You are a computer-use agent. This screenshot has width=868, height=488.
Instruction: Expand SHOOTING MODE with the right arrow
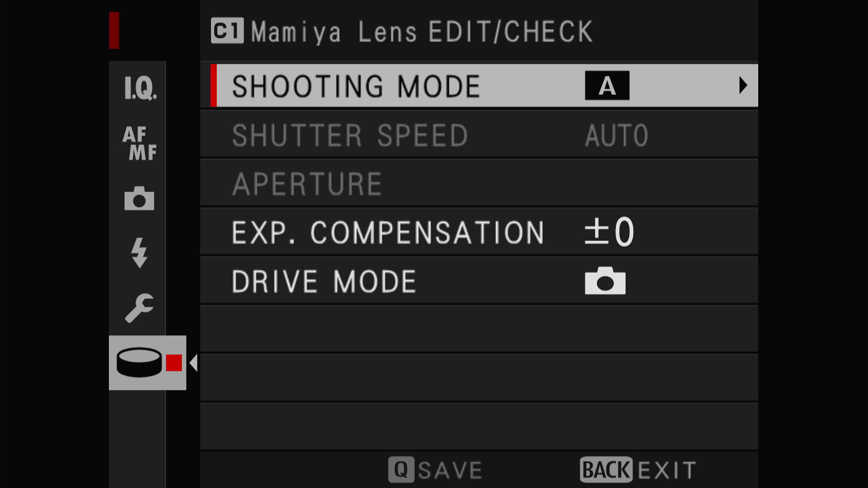coord(743,85)
